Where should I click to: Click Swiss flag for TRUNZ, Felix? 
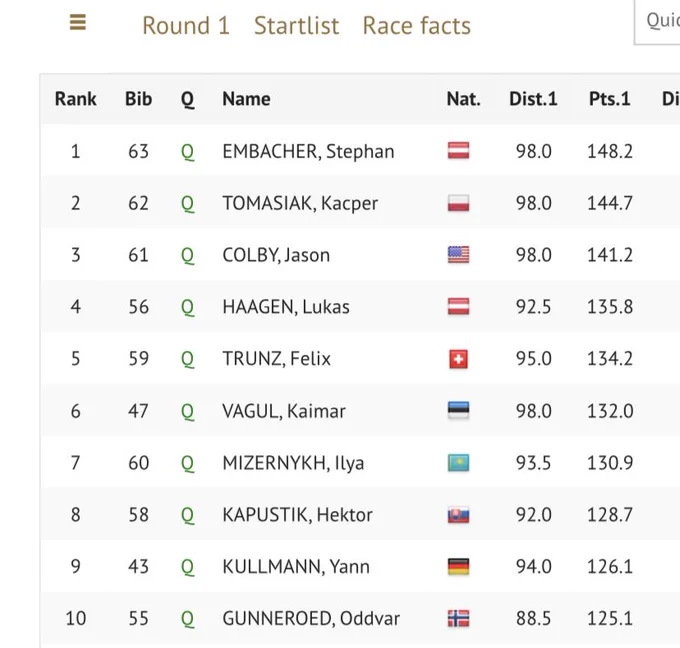(x=458, y=359)
